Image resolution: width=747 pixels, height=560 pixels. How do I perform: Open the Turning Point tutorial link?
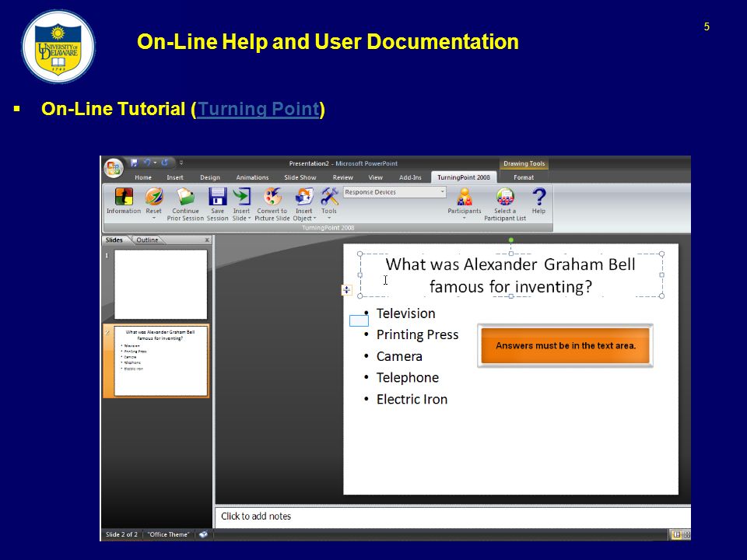pyautogui.click(x=258, y=109)
